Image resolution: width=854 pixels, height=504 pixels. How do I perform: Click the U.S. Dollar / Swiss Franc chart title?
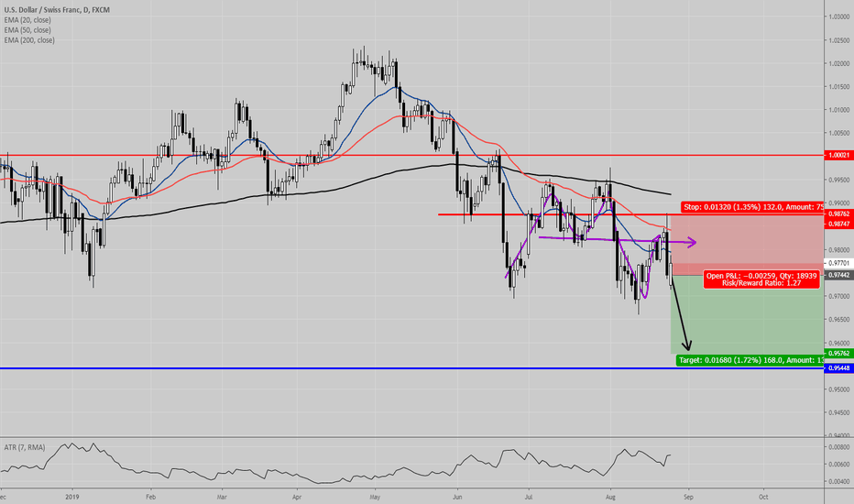[x=57, y=10]
